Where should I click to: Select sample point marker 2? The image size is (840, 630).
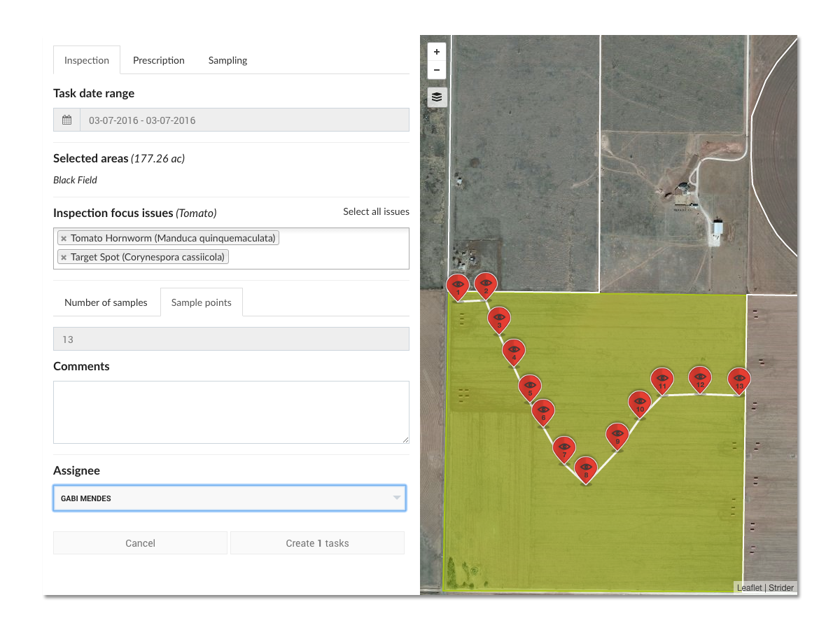(485, 286)
